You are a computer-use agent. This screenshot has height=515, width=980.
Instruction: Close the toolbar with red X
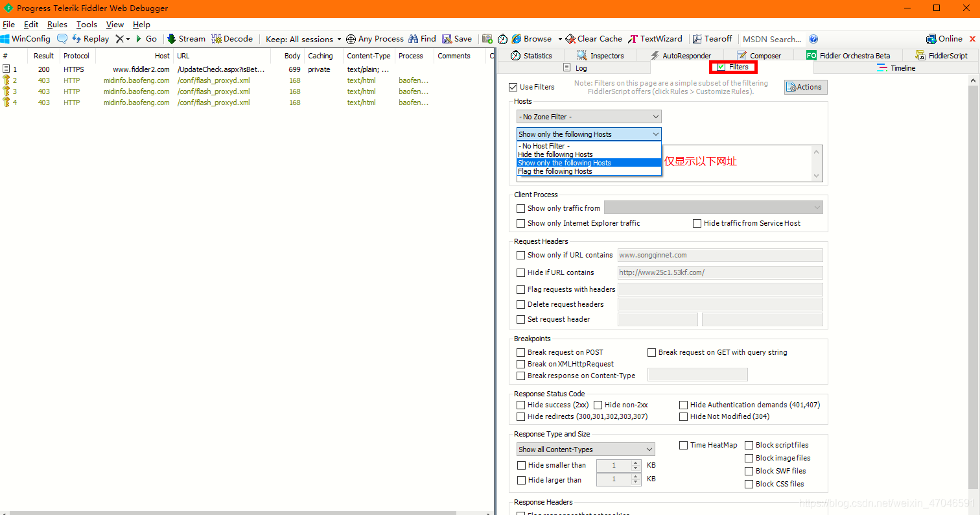pyautogui.click(x=971, y=39)
